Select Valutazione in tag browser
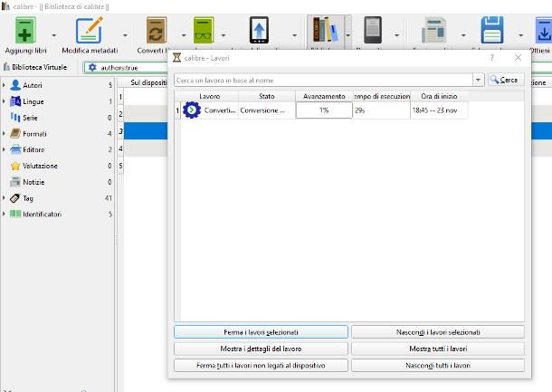 (40, 166)
